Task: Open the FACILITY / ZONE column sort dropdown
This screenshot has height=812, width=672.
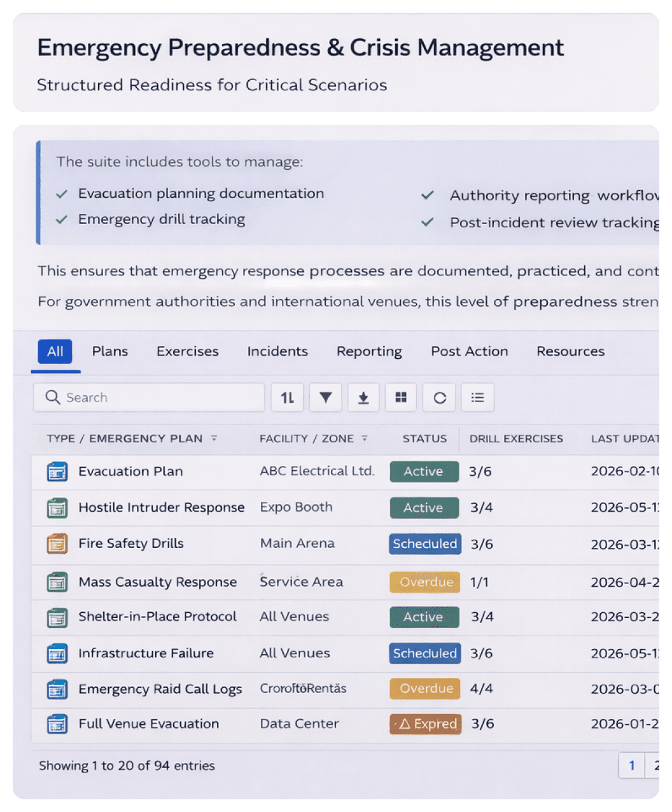Action: pyautogui.click(x=364, y=438)
